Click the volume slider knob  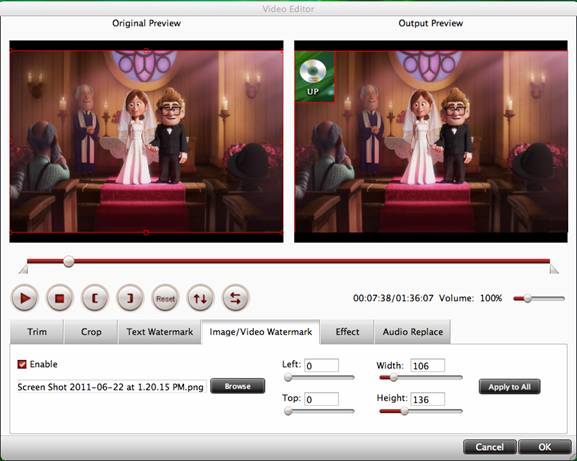coord(528,298)
